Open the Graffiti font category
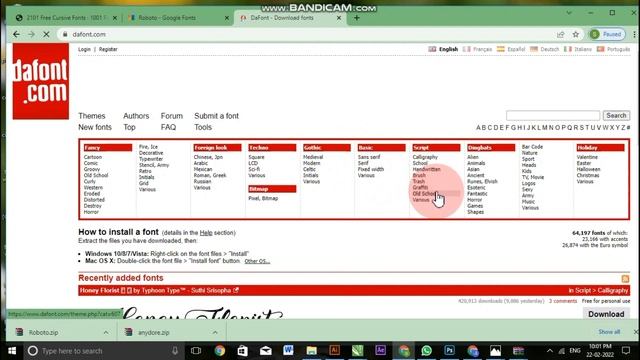 click(420, 188)
